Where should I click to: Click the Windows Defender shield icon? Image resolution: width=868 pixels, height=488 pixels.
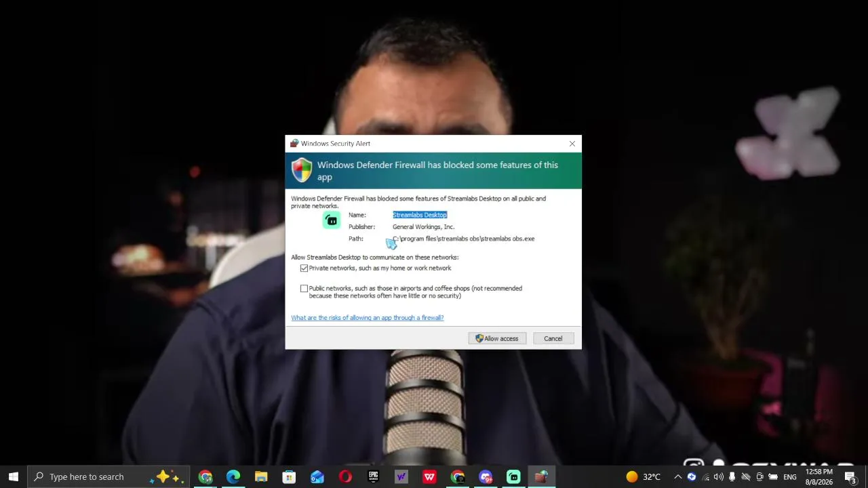302,170
